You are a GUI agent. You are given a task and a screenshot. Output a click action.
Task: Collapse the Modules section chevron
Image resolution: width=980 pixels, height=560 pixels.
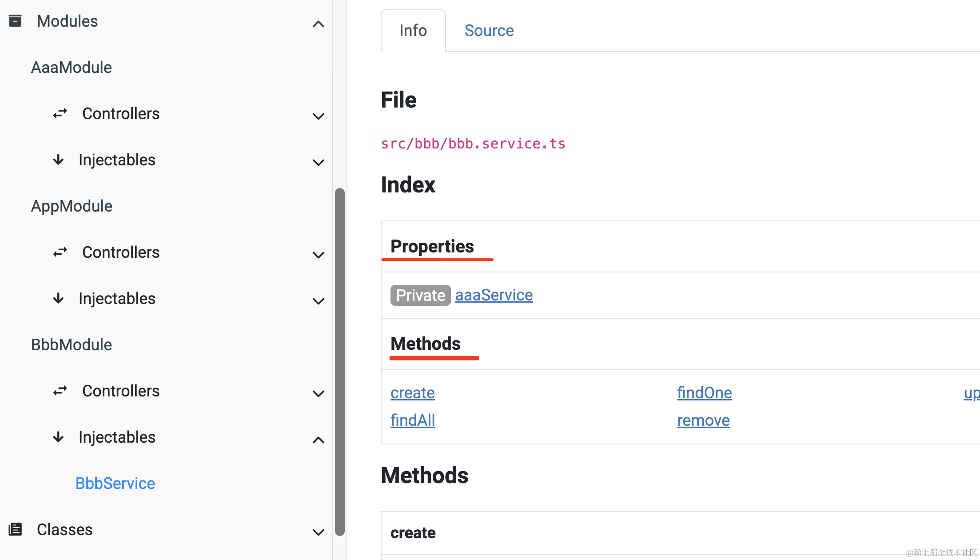[318, 24]
